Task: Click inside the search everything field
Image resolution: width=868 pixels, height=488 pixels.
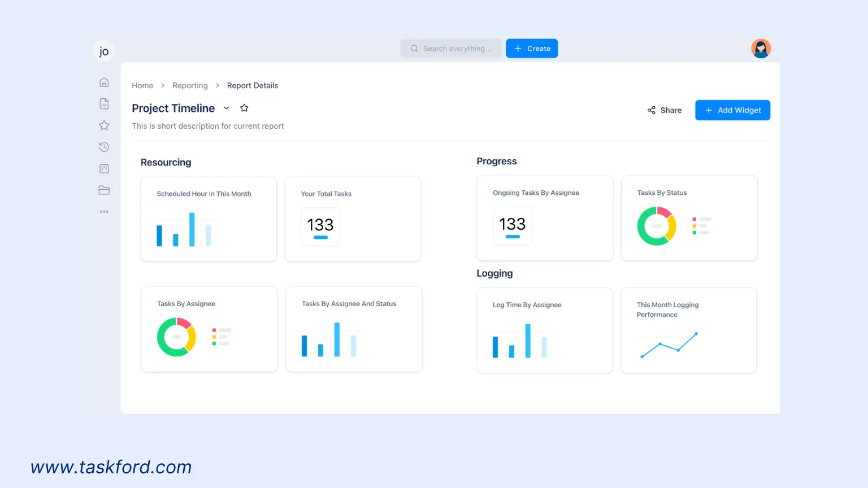Action: 452,49
